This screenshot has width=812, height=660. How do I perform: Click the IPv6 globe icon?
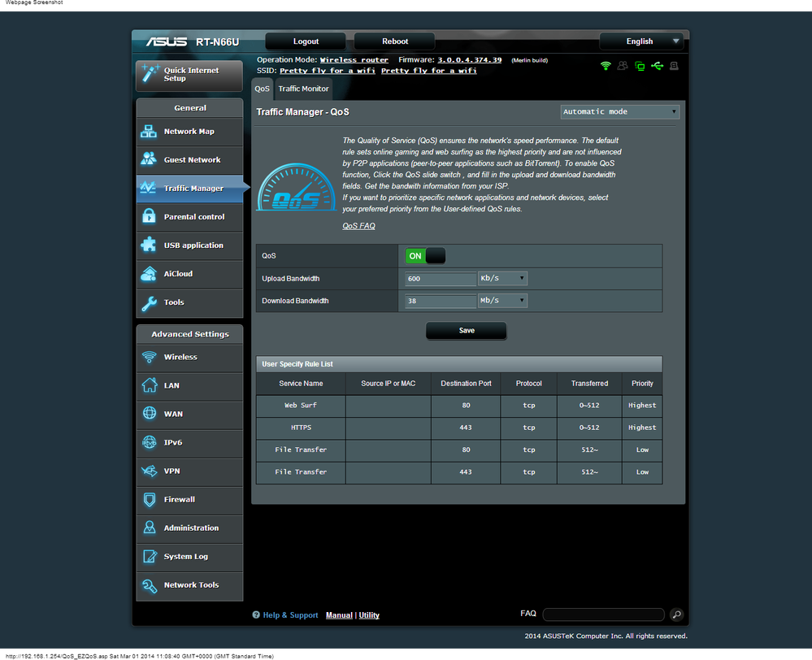click(x=149, y=442)
